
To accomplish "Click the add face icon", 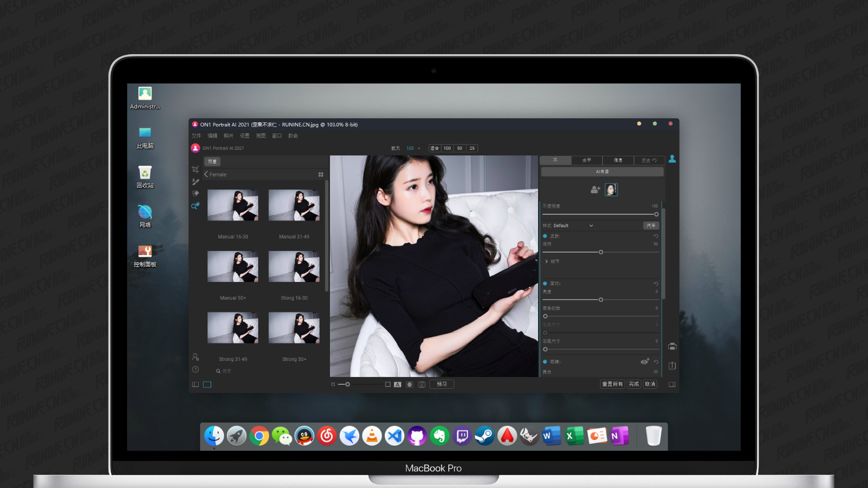I will tap(595, 190).
